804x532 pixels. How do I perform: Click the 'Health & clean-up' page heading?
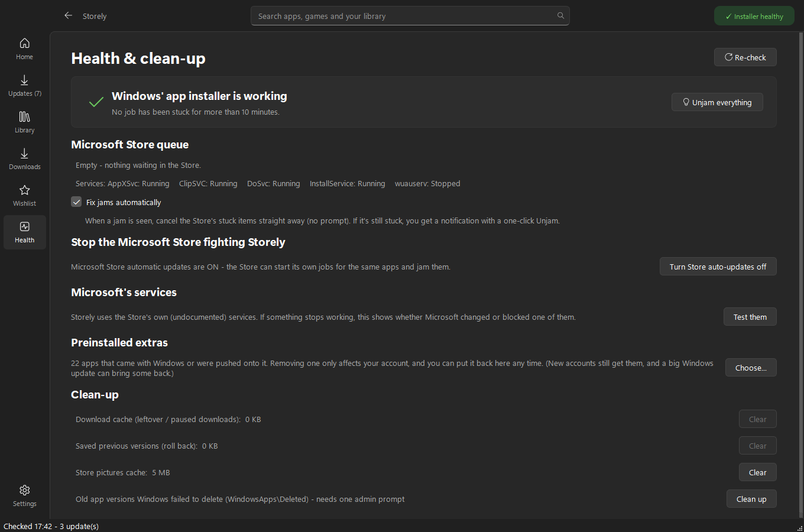click(x=138, y=59)
